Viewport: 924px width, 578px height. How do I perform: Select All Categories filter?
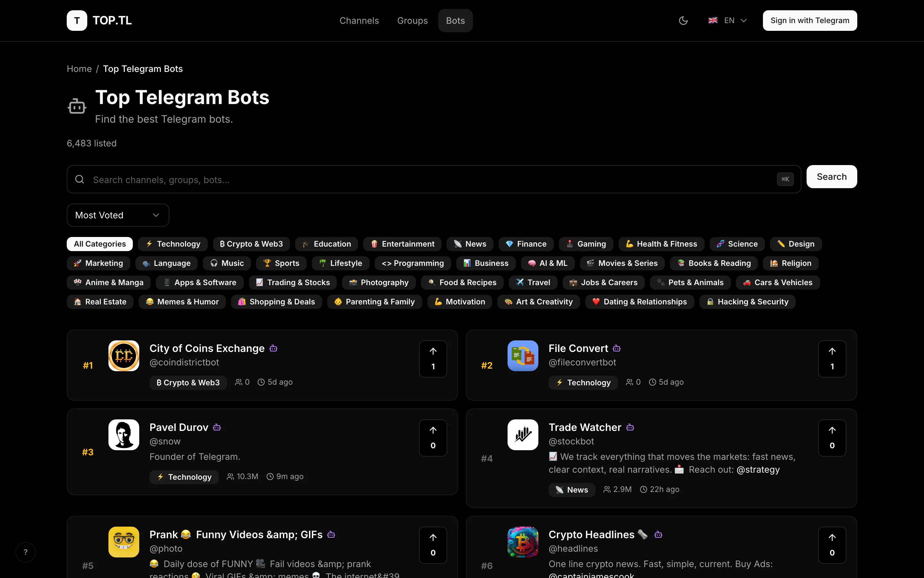(x=100, y=244)
